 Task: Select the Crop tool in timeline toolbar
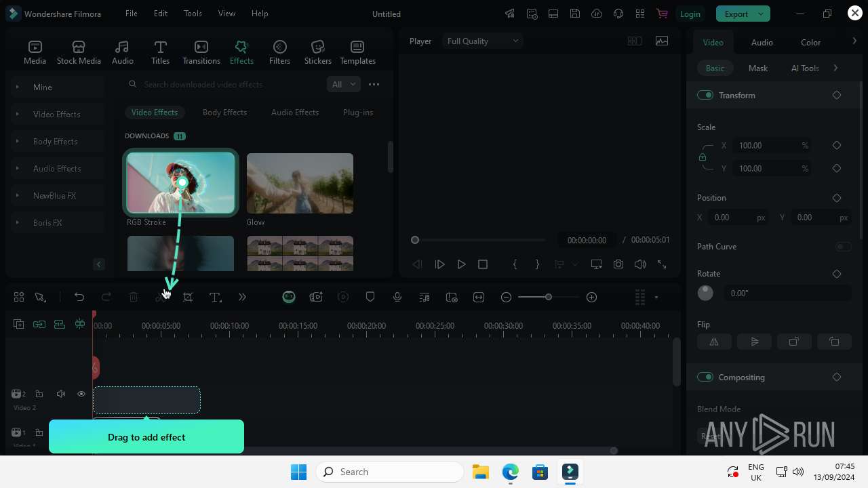[x=188, y=297]
